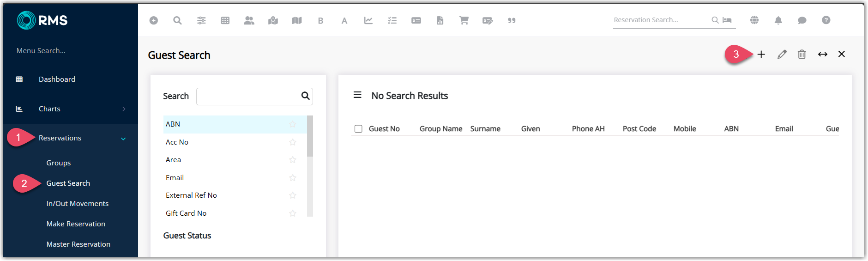Click the A icon in toolbar
868x261 pixels.
click(x=344, y=20)
